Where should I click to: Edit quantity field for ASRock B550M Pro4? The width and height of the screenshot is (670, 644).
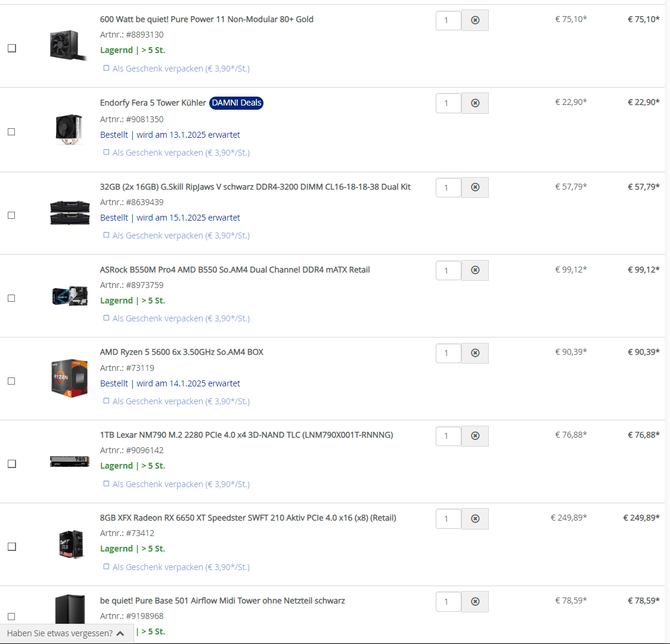coord(448,270)
